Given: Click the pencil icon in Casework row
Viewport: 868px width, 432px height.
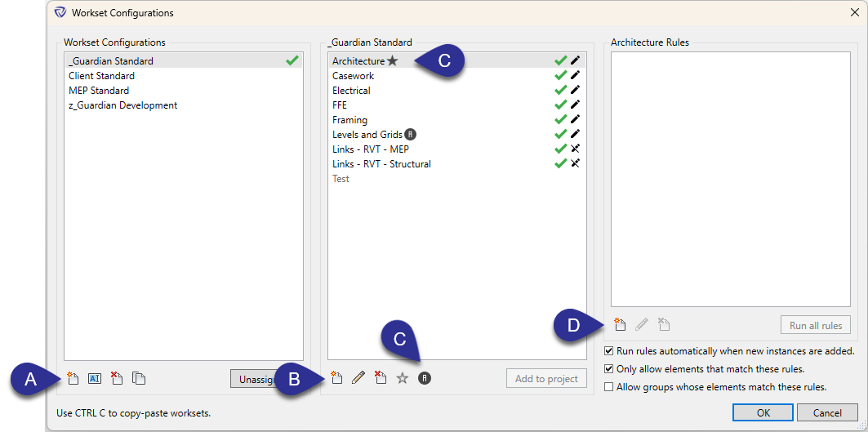Looking at the screenshot, I should click(x=575, y=75).
